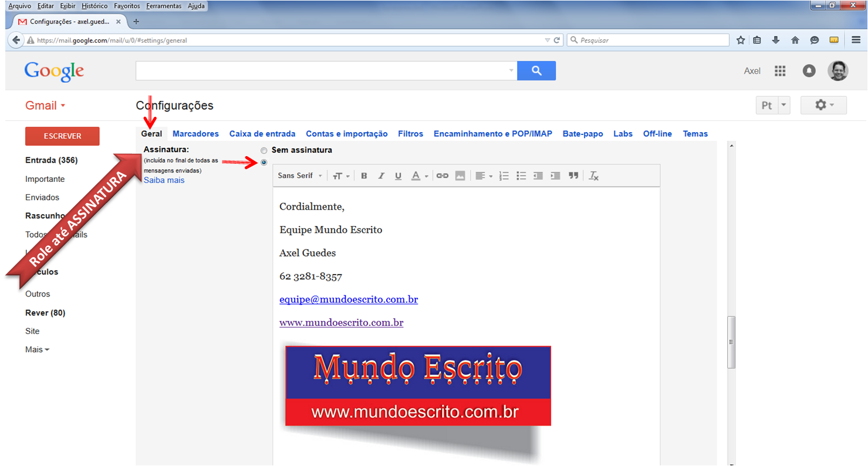Insert an image into the signature

[x=460, y=175]
